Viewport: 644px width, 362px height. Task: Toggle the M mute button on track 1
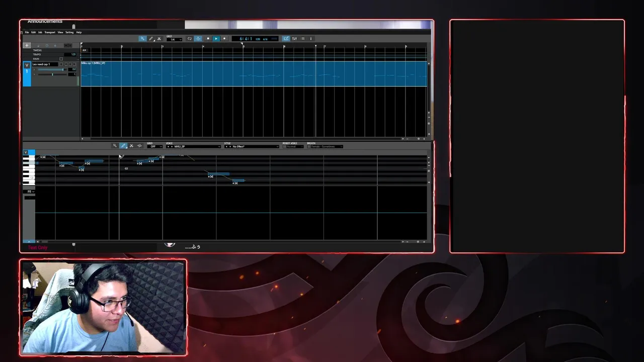coord(66,64)
